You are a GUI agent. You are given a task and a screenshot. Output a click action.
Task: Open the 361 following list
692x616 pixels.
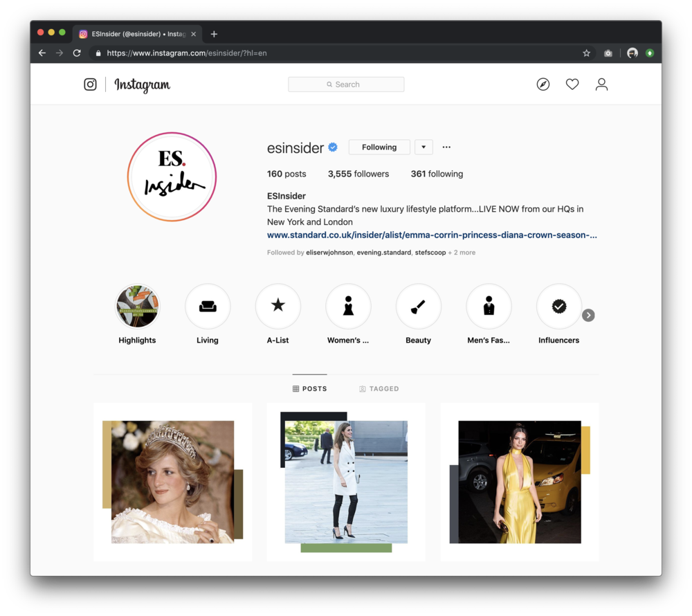point(437,174)
